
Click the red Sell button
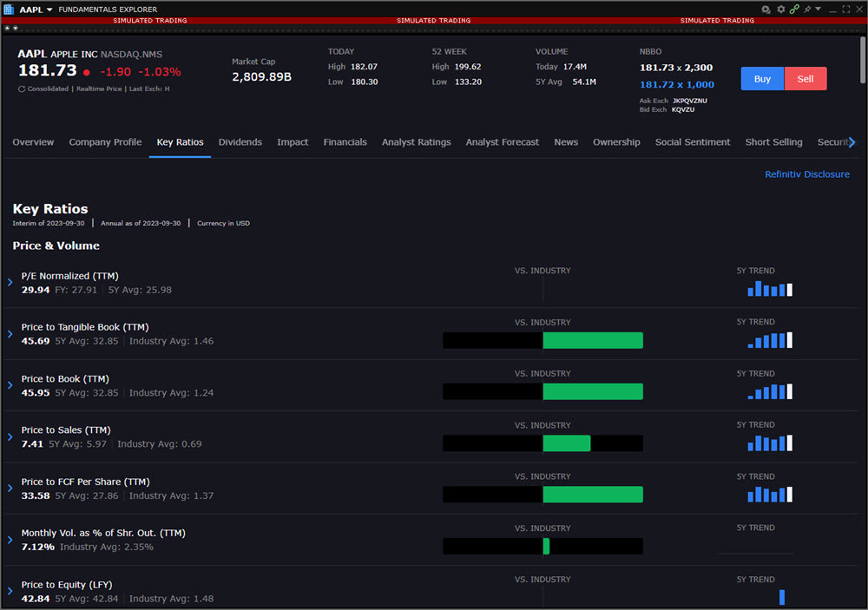pyautogui.click(x=806, y=79)
